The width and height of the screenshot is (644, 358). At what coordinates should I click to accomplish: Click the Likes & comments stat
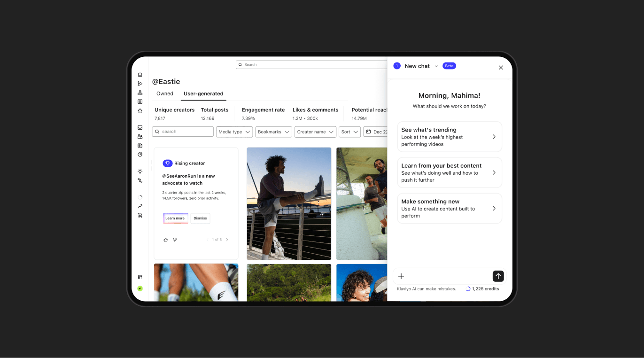tap(315, 114)
